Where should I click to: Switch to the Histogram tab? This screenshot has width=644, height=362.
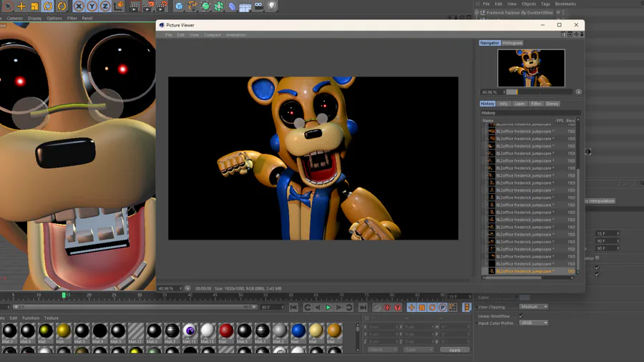tap(512, 43)
